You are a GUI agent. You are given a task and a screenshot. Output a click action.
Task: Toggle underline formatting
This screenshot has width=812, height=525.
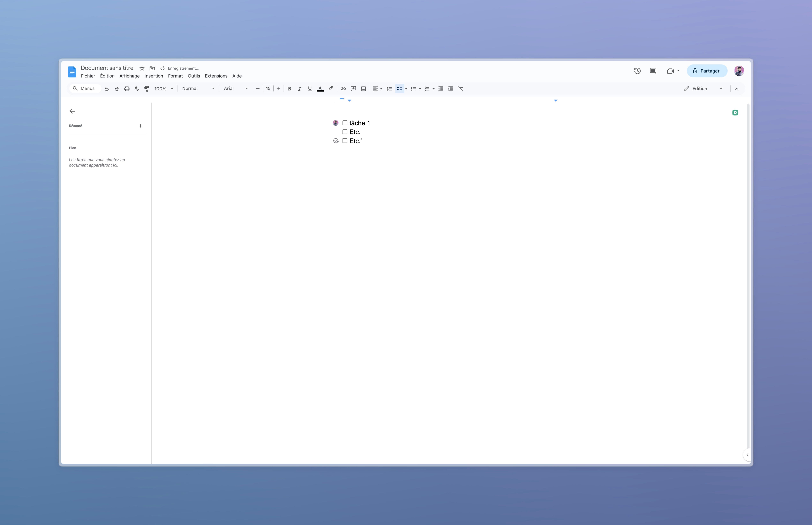pos(310,89)
